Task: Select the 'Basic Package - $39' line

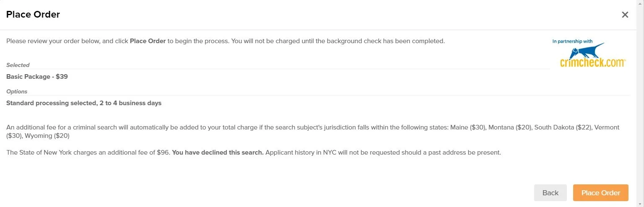Action: click(37, 77)
